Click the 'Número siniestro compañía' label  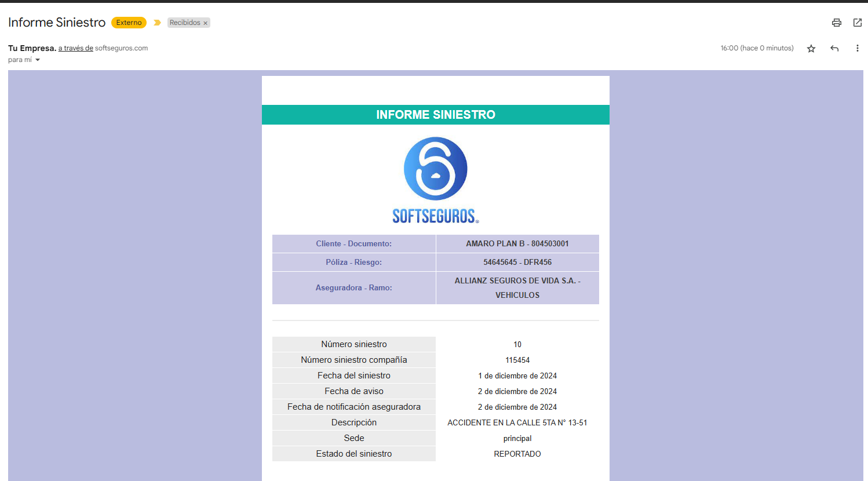point(354,360)
